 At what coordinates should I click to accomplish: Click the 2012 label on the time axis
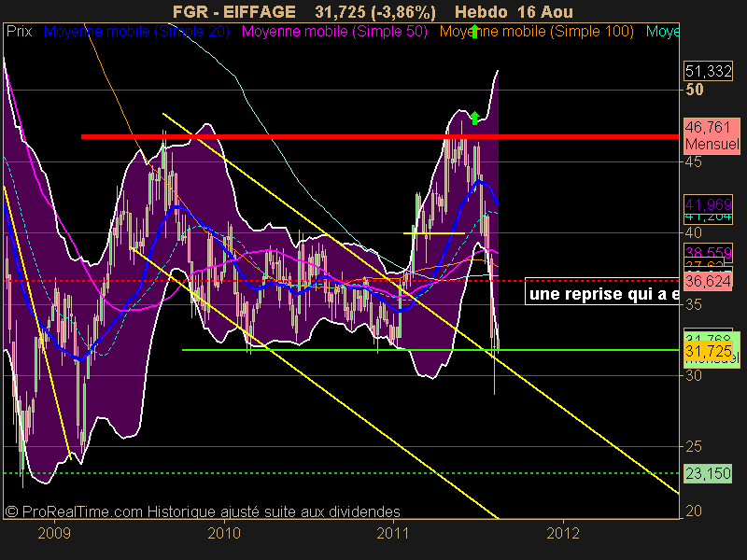point(563,533)
